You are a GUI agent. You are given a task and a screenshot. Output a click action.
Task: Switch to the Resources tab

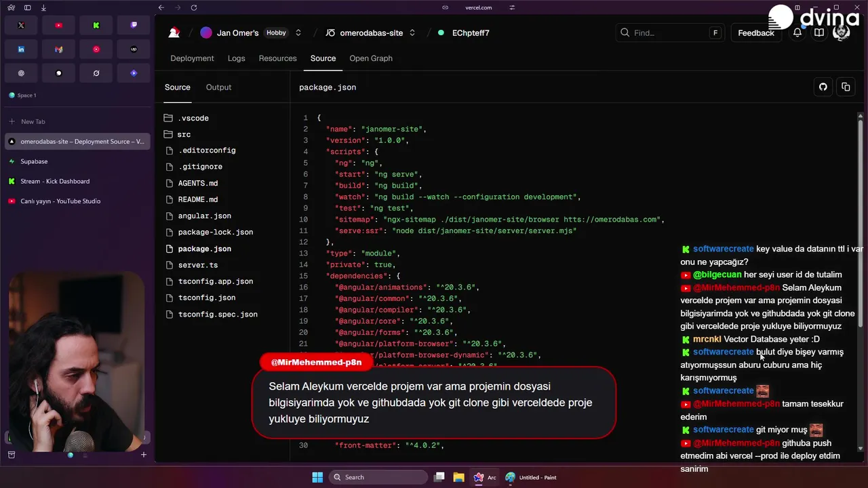tap(277, 58)
